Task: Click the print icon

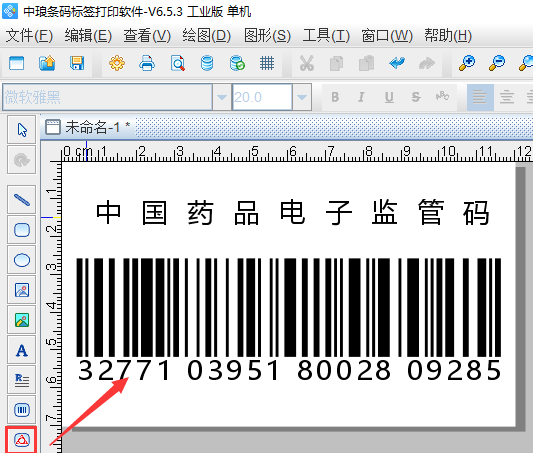Action: pyautogui.click(x=147, y=63)
